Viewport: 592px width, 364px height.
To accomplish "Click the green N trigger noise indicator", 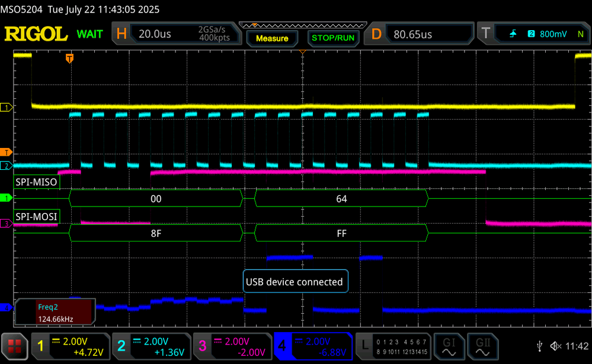I will pyautogui.click(x=580, y=34).
